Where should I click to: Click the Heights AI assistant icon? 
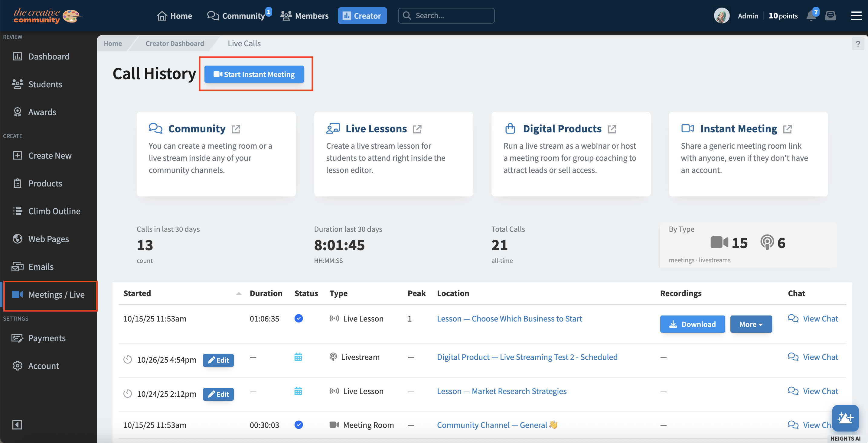845,418
